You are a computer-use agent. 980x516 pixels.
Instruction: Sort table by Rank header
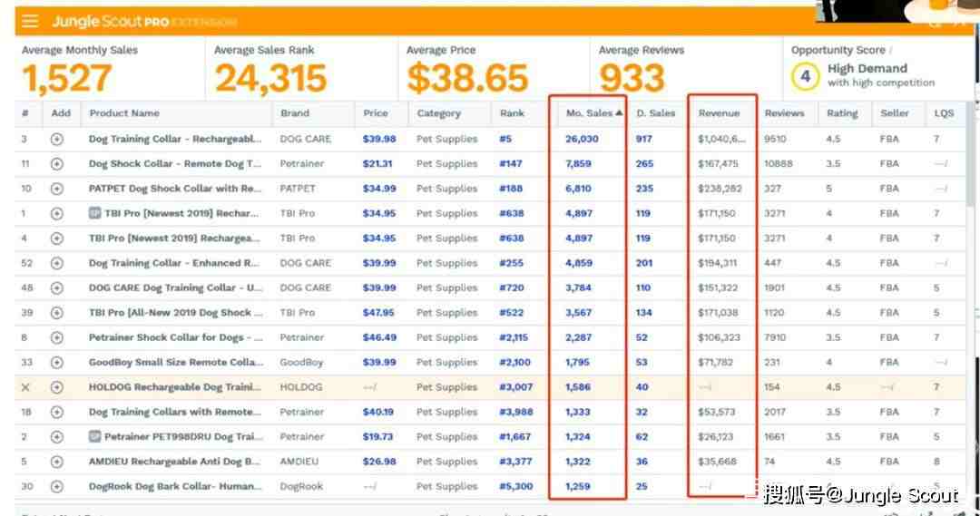point(512,113)
